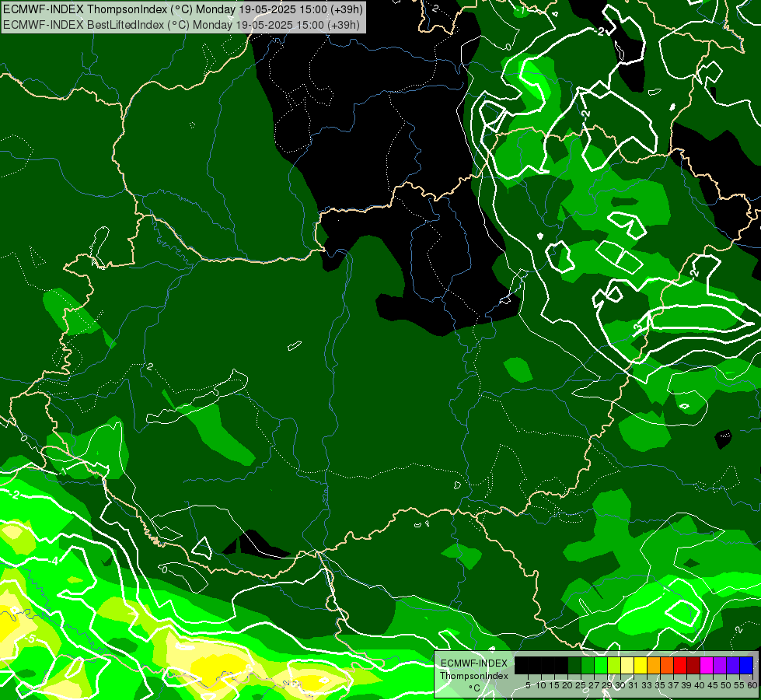Screen dimensions: 761x700
Task: Click legend scale value 37
Action: click(674, 685)
